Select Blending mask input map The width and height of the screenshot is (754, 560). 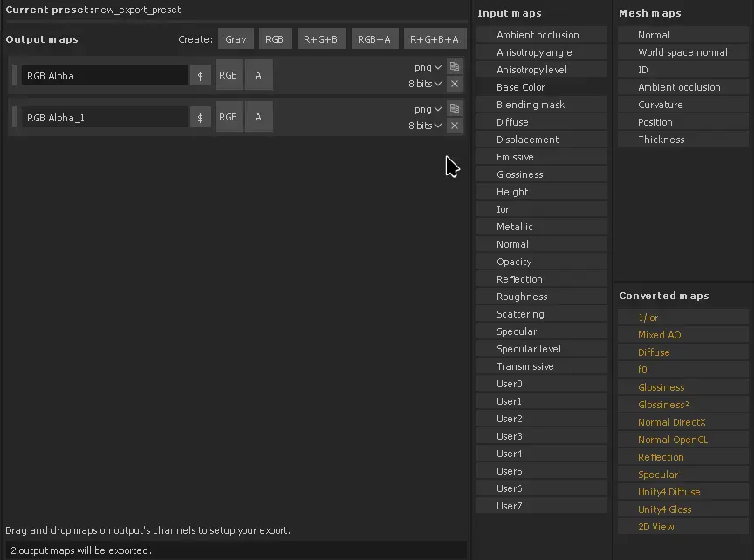(x=542, y=105)
